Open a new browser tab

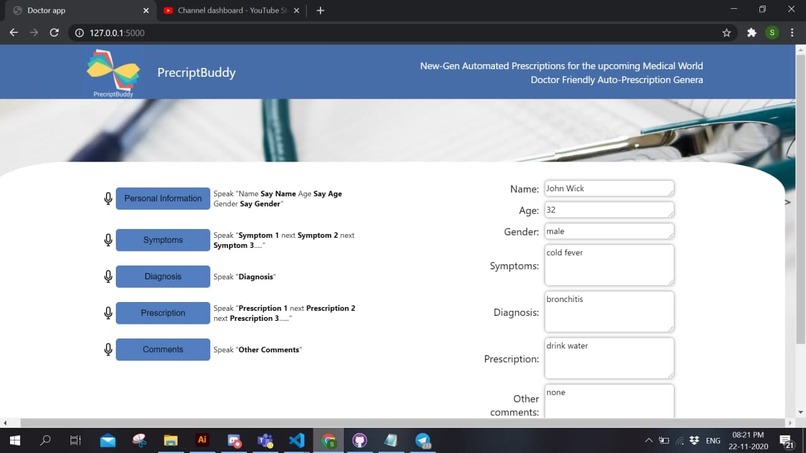320,10
